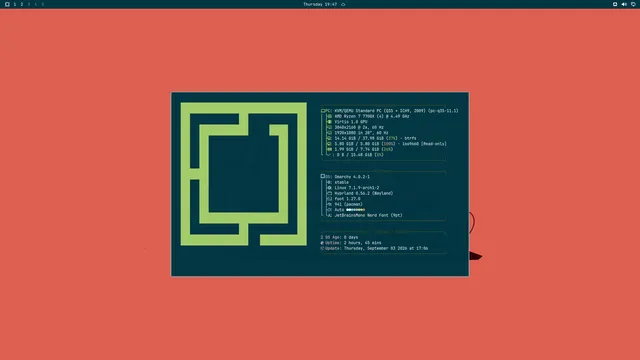Click the monitor icon beside 1920x1080
640x360 pixels.
click(329, 133)
